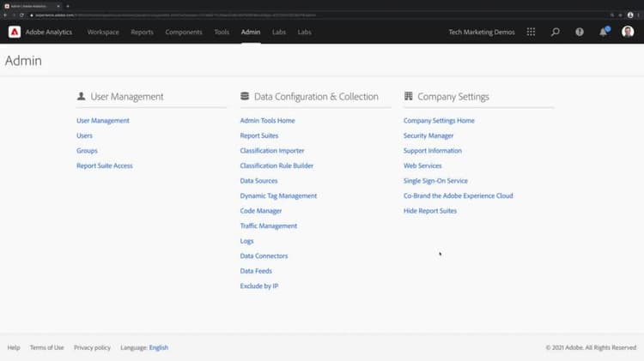Screen dimensions: 644x361
Task: Click the browser reload button
Action: click(21, 15)
